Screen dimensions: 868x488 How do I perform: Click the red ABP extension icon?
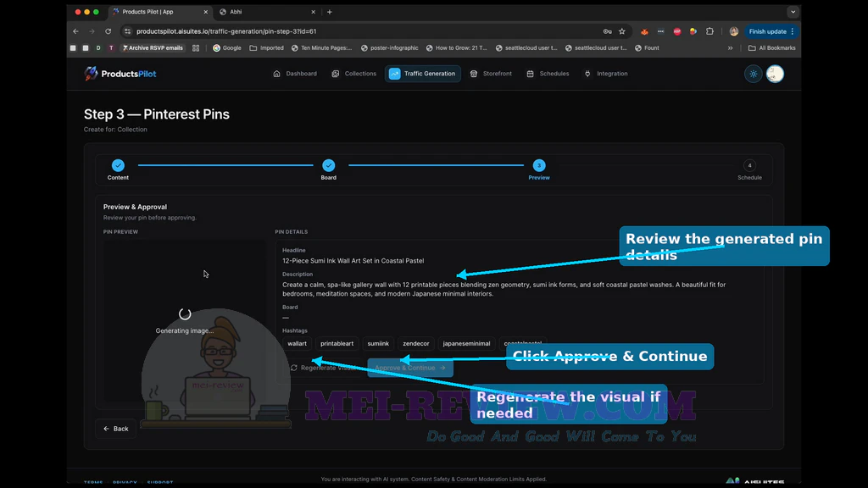click(677, 31)
